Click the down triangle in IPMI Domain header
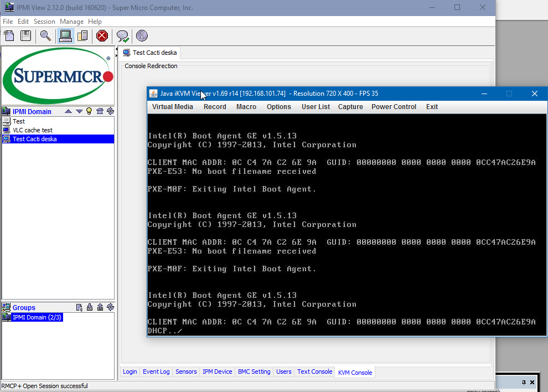The width and height of the screenshot is (548, 392). tap(79, 111)
